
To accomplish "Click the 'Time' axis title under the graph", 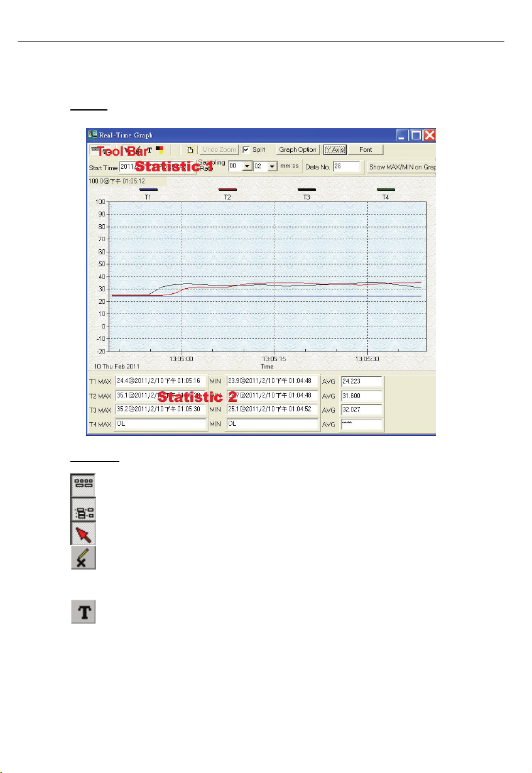I will click(268, 365).
